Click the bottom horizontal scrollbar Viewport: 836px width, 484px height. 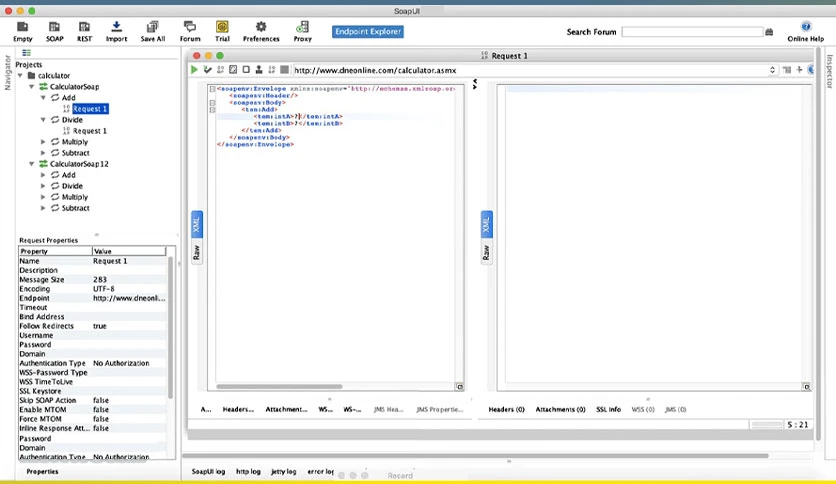pos(476,456)
